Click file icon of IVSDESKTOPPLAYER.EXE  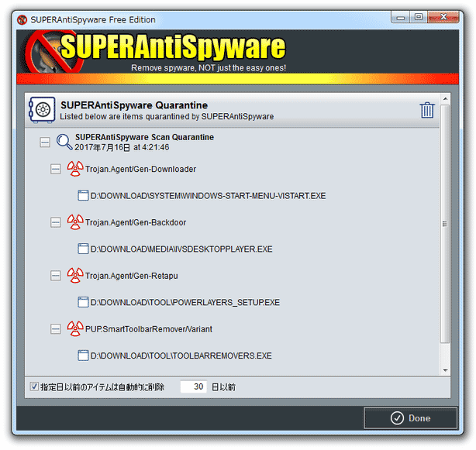click(83, 249)
